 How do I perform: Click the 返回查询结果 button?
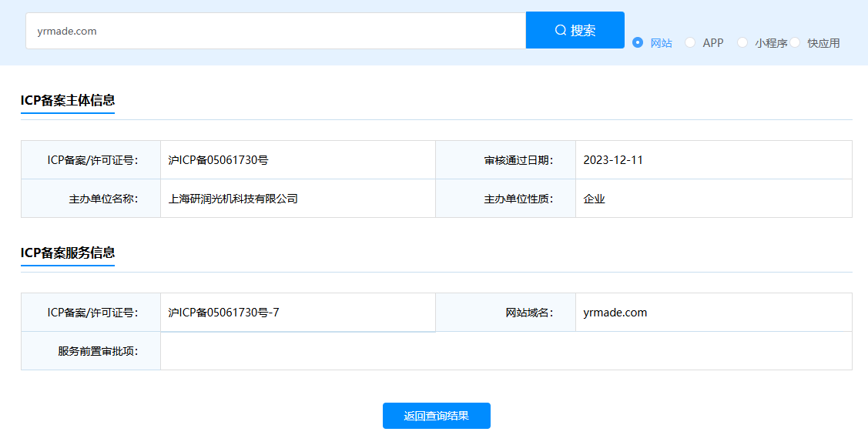point(436,416)
